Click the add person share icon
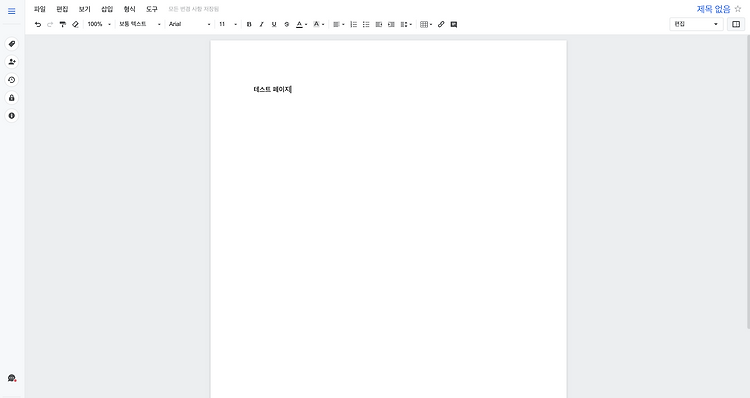The width and height of the screenshot is (750, 398). pyautogui.click(x=11, y=62)
